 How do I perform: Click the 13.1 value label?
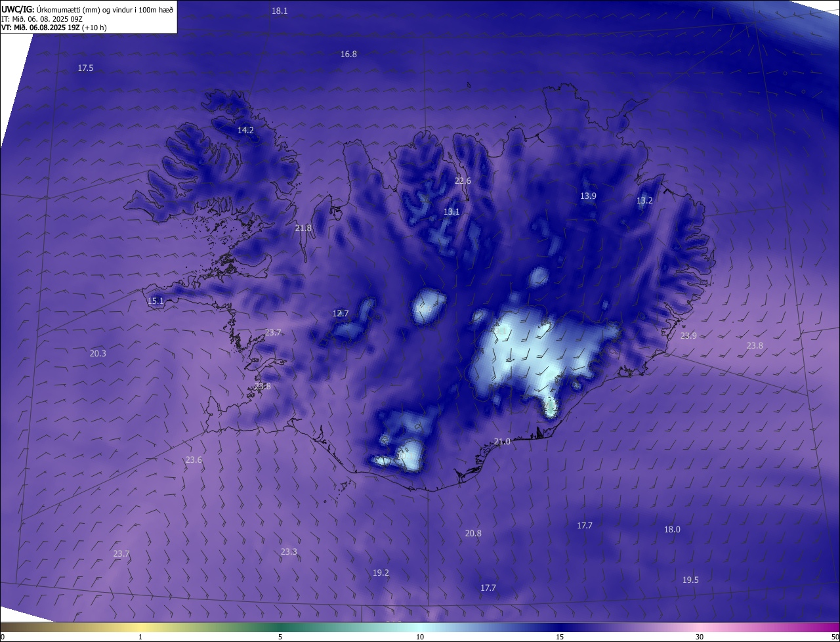(x=451, y=212)
